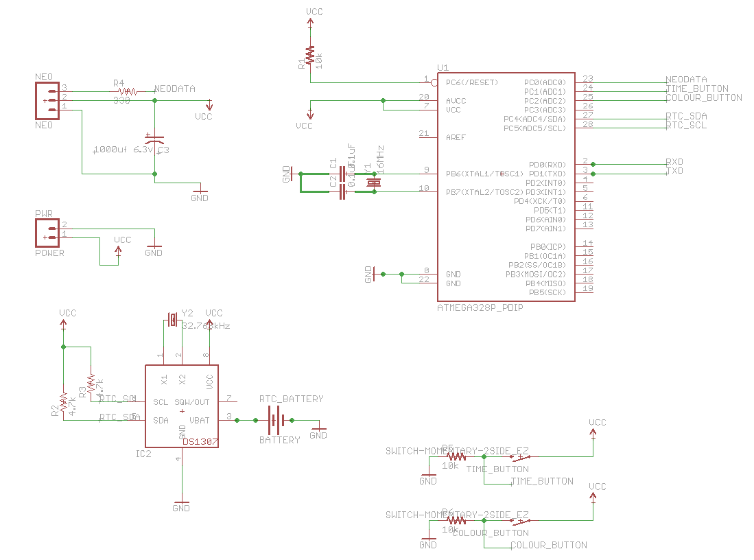Click the DS1307 part name label
The image size is (754, 560).
tap(200, 442)
